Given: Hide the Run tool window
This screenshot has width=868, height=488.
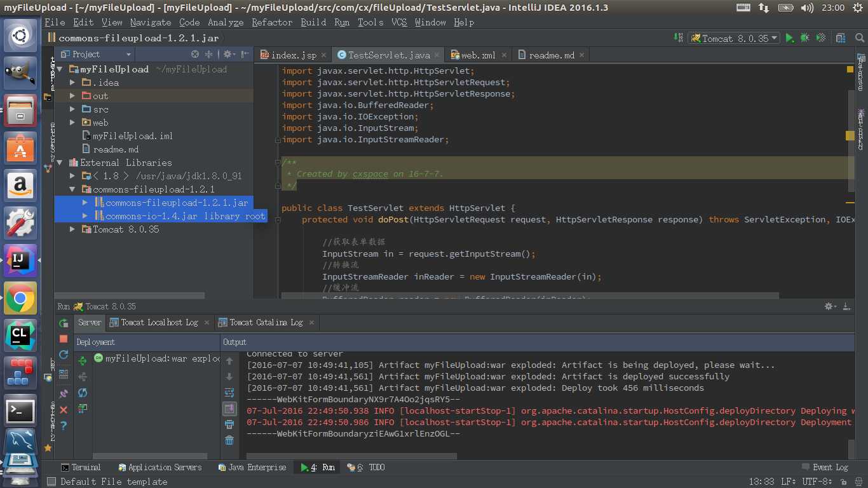Looking at the screenshot, I should (846, 306).
